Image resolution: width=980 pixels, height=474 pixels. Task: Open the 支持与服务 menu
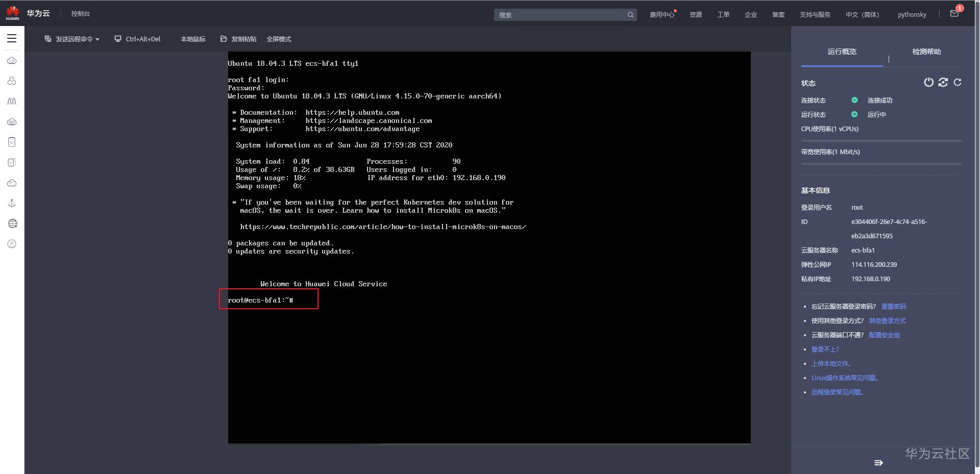tap(815, 15)
